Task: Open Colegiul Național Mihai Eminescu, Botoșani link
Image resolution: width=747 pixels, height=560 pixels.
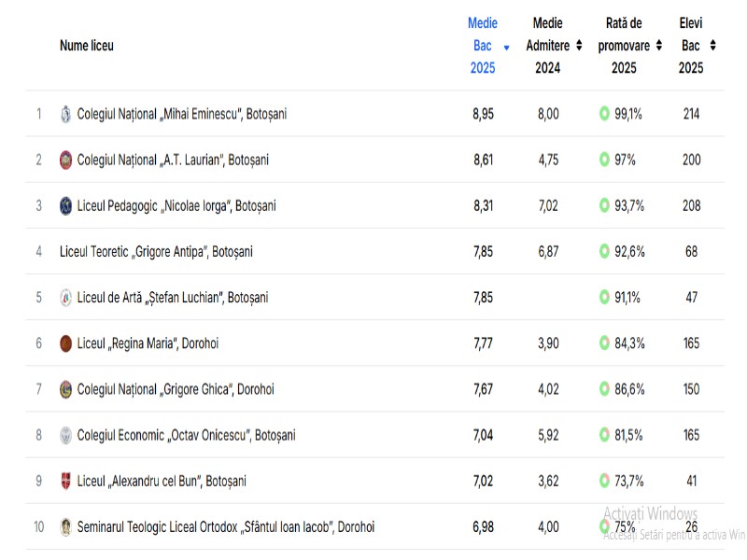Action: [x=182, y=114]
